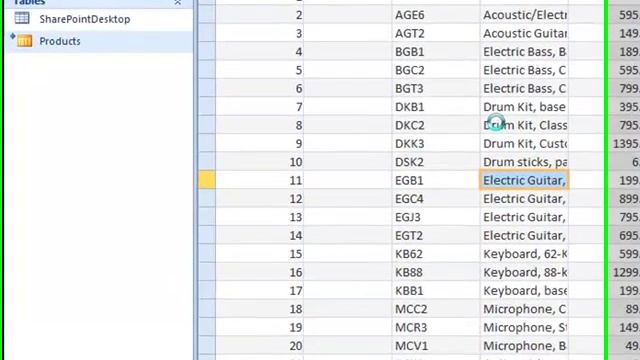Screen dimensions: 640x360
Task: Click the product code EGC4
Action: click(409, 199)
